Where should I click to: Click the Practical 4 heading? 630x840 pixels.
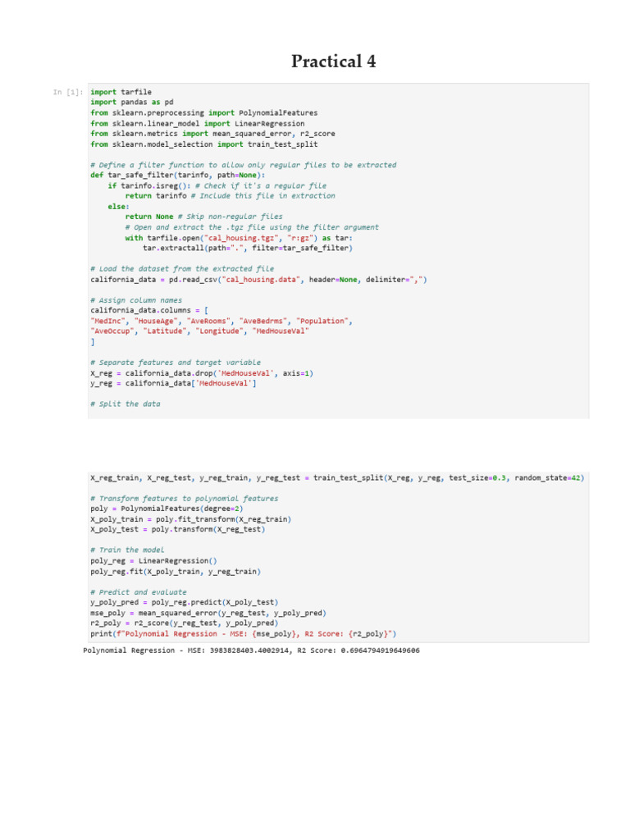point(333,61)
